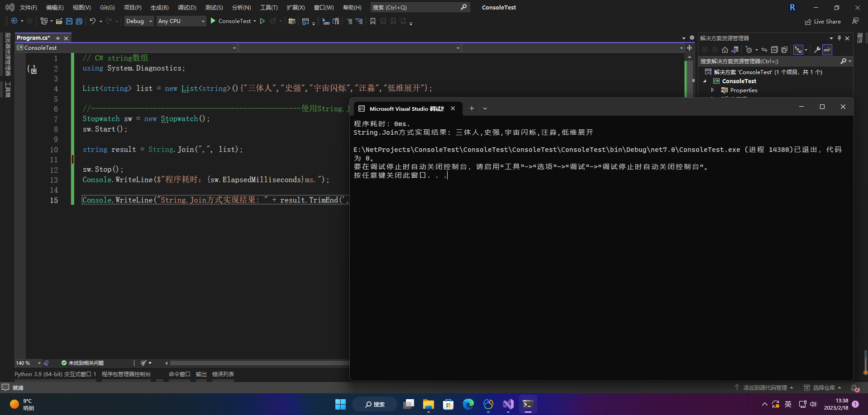The width and height of the screenshot is (868, 415).
Task: Open the 命令窗口 bottom panel tab
Action: point(180,374)
